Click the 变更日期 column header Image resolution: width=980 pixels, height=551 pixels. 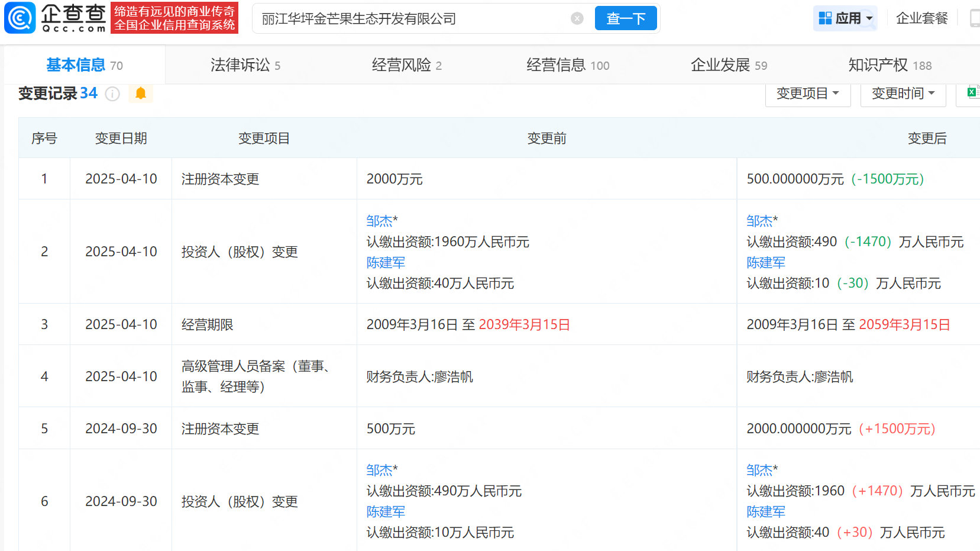click(121, 138)
